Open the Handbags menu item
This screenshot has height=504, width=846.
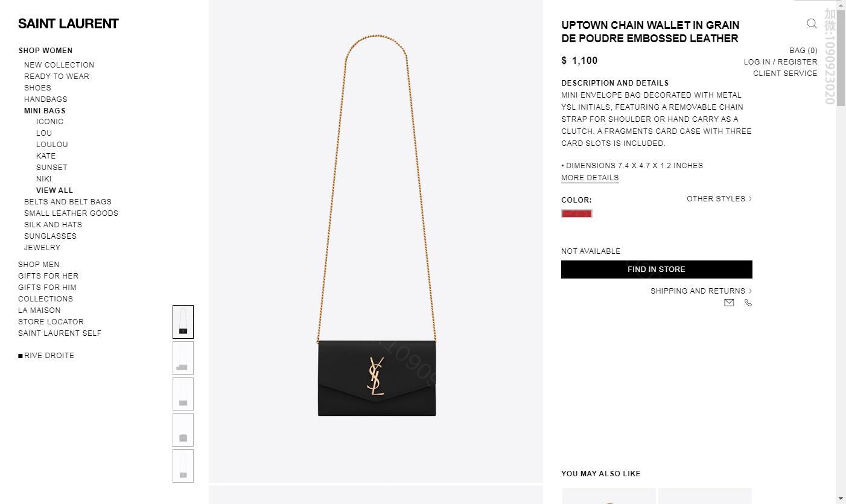46,99
